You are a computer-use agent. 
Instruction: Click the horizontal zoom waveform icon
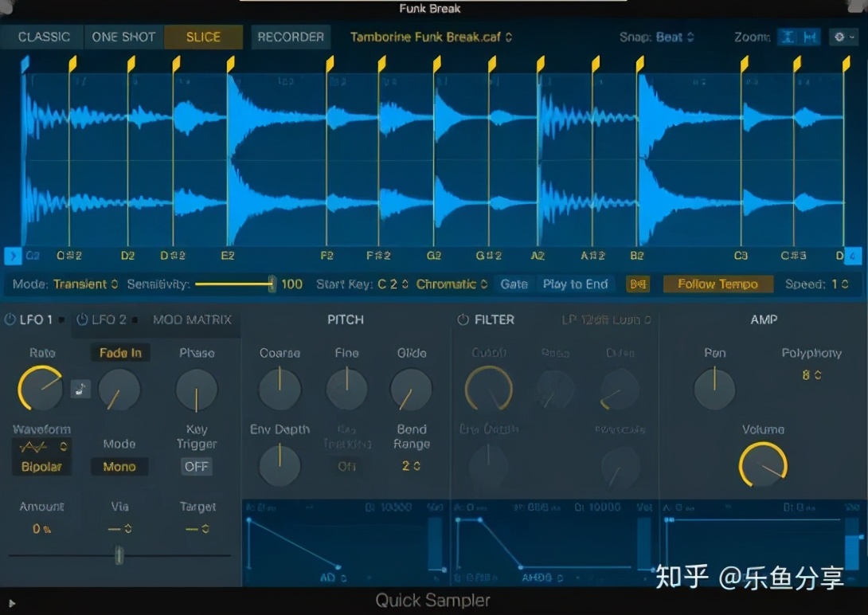point(810,37)
